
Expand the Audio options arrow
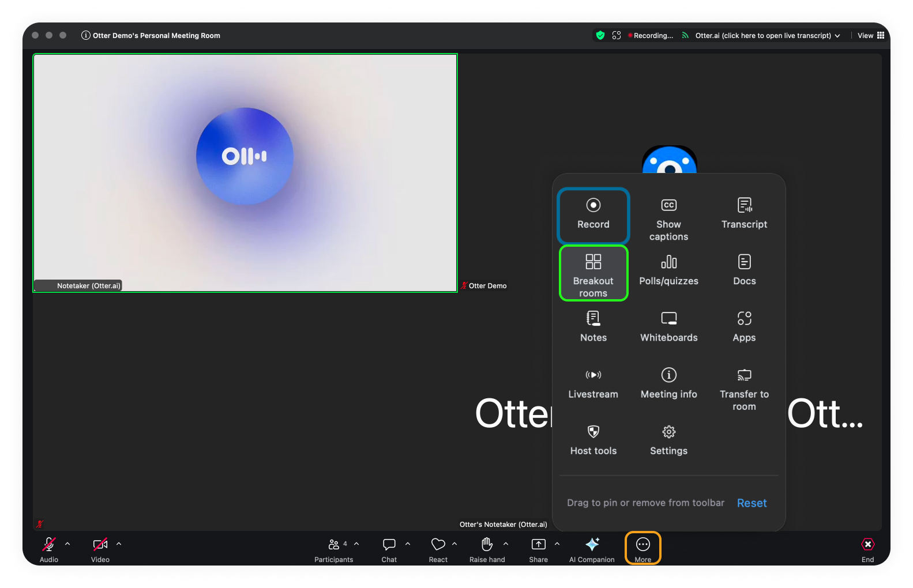coord(67,544)
